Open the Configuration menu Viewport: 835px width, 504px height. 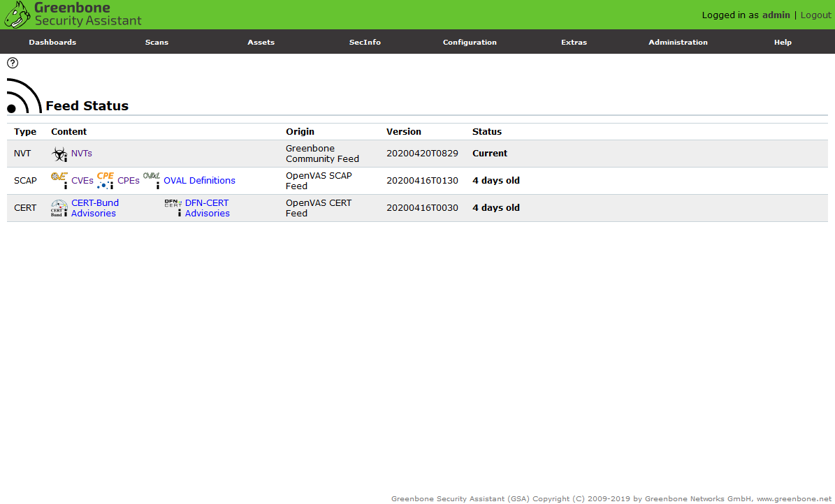click(470, 42)
